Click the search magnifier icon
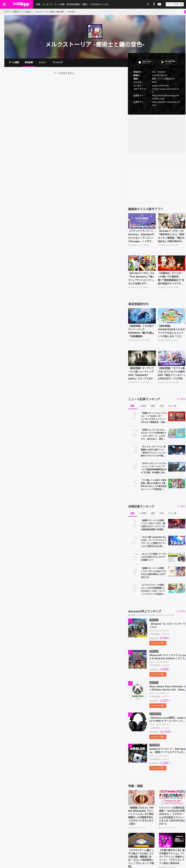 point(181,4)
